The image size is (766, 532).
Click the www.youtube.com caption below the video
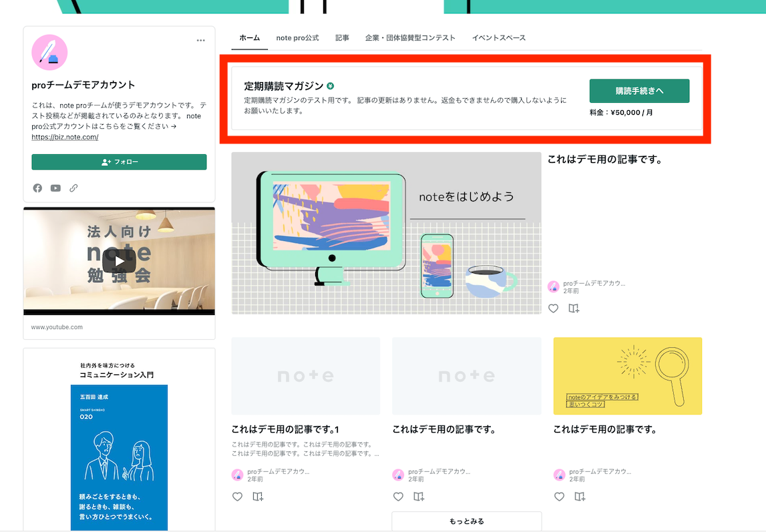57,327
